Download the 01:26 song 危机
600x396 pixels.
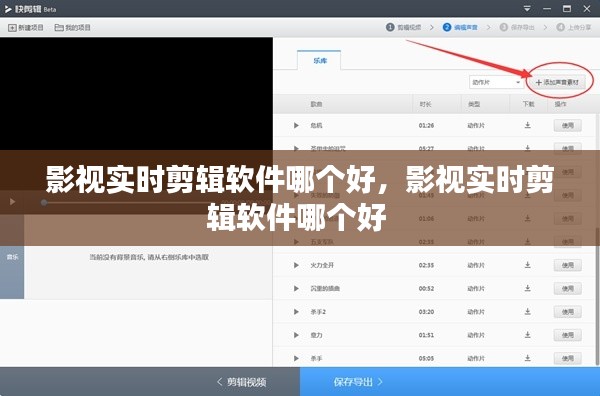click(x=528, y=125)
